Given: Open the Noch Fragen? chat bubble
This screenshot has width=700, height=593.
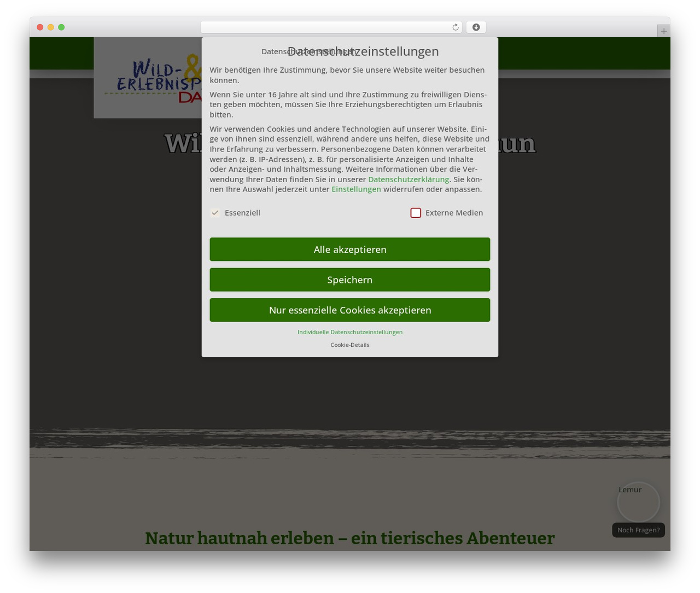Looking at the screenshot, I should tap(638, 530).
